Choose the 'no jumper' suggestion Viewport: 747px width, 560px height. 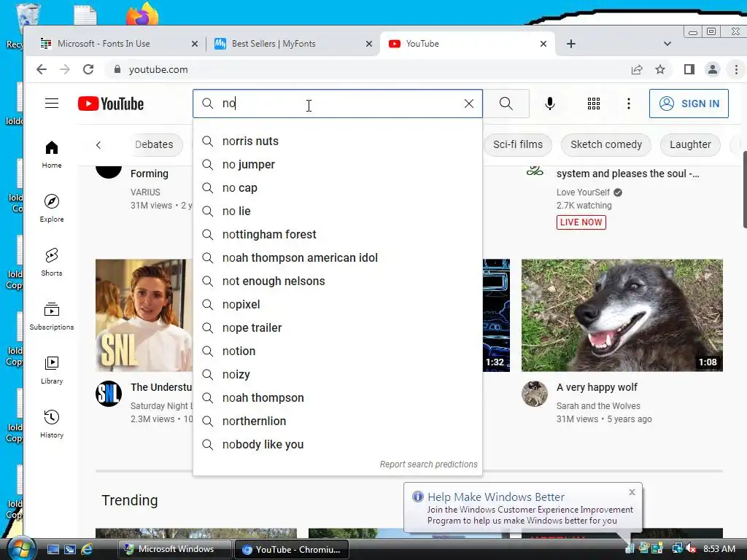[x=338, y=164]
